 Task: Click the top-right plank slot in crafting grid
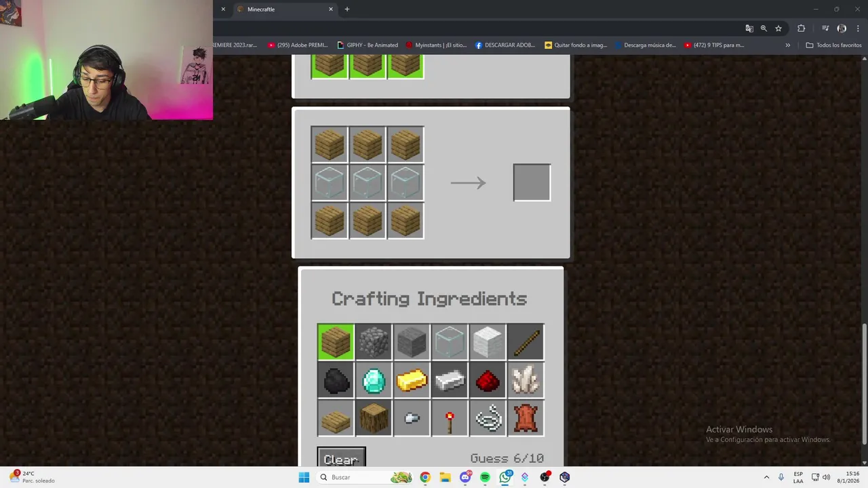(x=406, y=144)
